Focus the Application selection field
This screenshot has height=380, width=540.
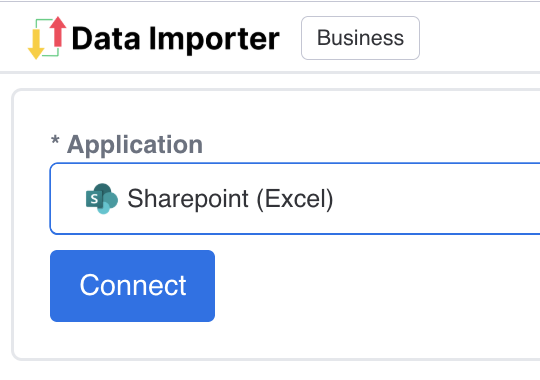295,198
